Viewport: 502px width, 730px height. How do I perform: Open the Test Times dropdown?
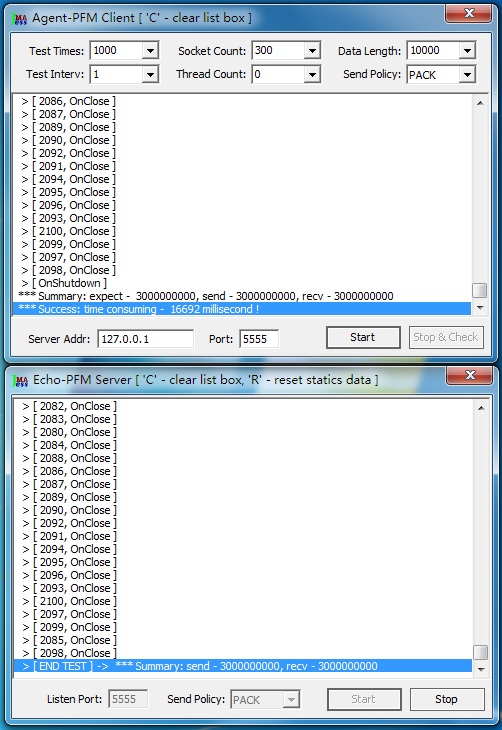pyautogui.click(x=150, y=50)
